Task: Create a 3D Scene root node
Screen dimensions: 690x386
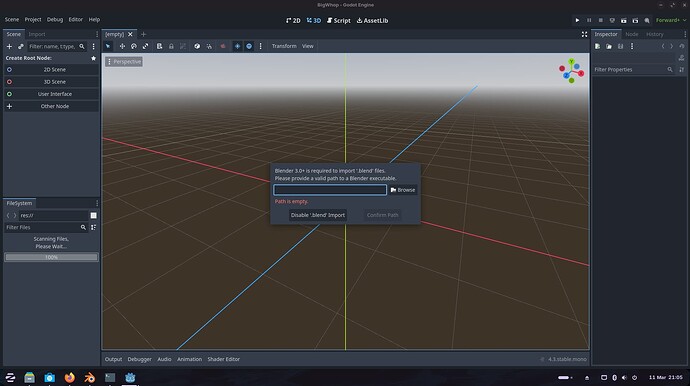Action: tap(51, 82)
